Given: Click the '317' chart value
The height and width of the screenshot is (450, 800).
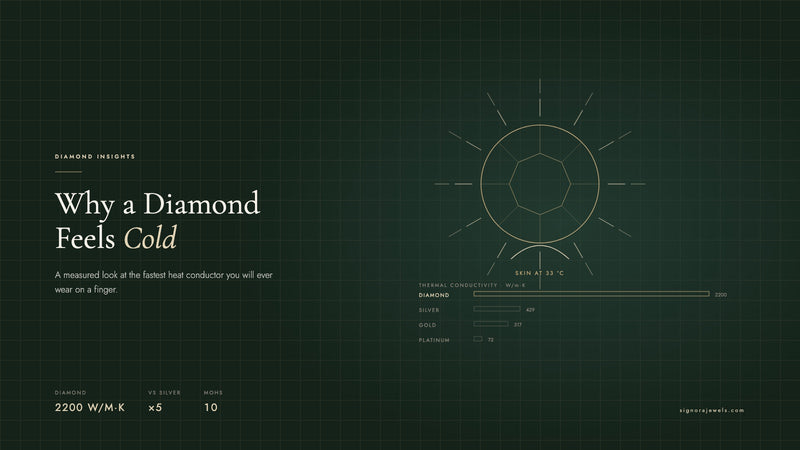Looking at the screenshot, I should click(x=518, y=324).
